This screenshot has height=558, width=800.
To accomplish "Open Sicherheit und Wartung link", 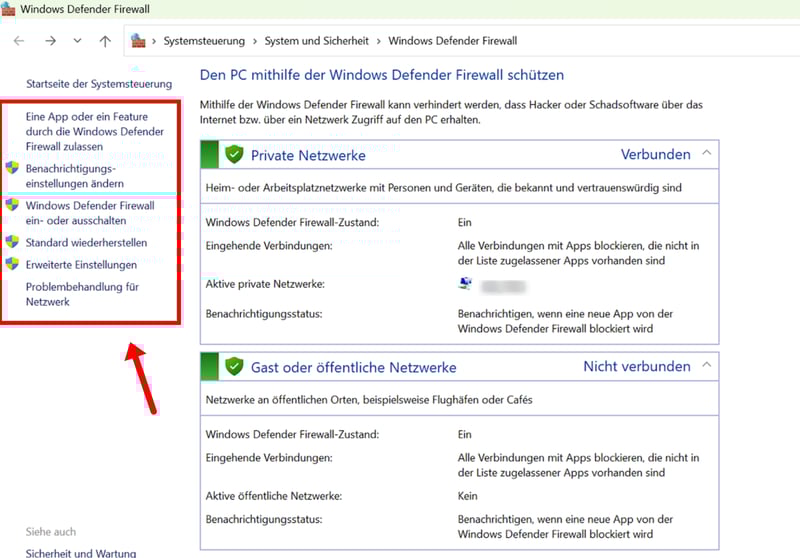I will coord(81,552).
